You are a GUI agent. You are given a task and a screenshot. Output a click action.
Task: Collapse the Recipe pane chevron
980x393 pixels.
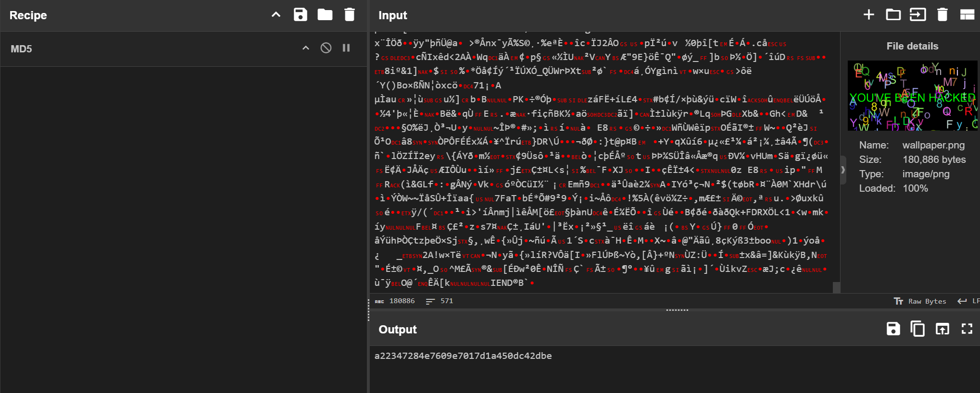tap(276, 15)
